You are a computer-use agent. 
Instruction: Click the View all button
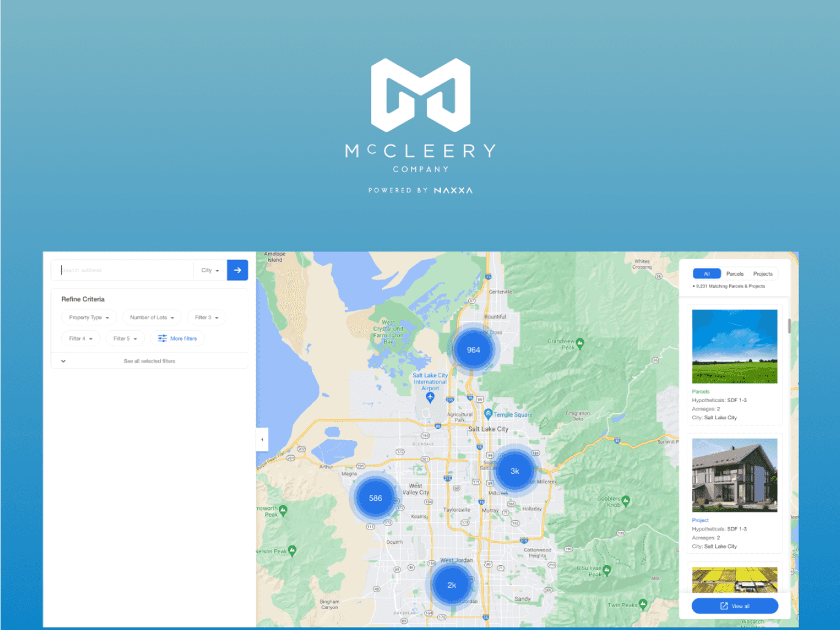click(735, 606)
